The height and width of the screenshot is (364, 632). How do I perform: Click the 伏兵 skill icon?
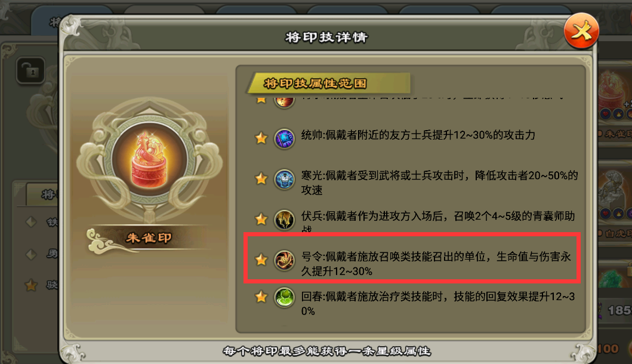tap(284, 220)
